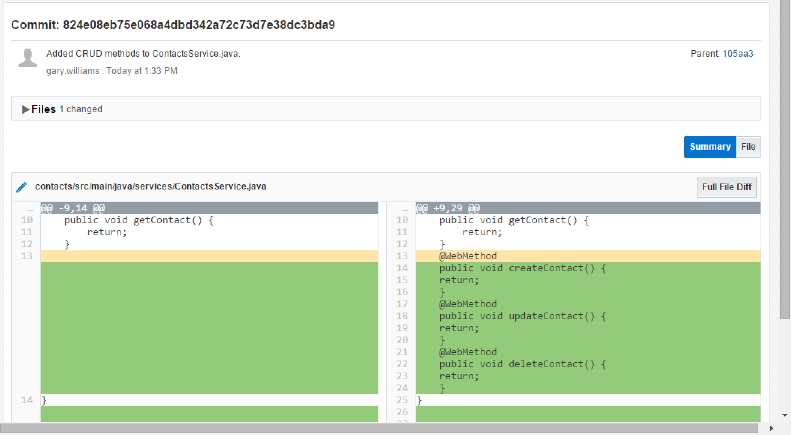Click author text gary.williams

73,71
